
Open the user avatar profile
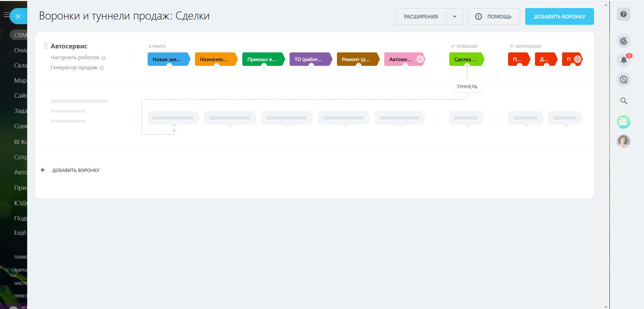[623, 141]
